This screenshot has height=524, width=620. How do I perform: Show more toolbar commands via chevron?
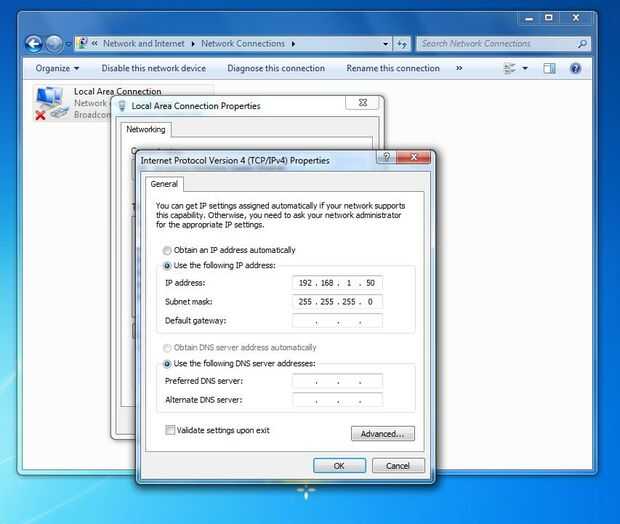pos(459,68)
